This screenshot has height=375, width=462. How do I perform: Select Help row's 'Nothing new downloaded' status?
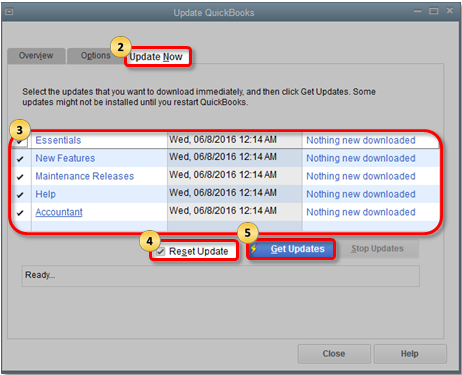click(361, 194)
